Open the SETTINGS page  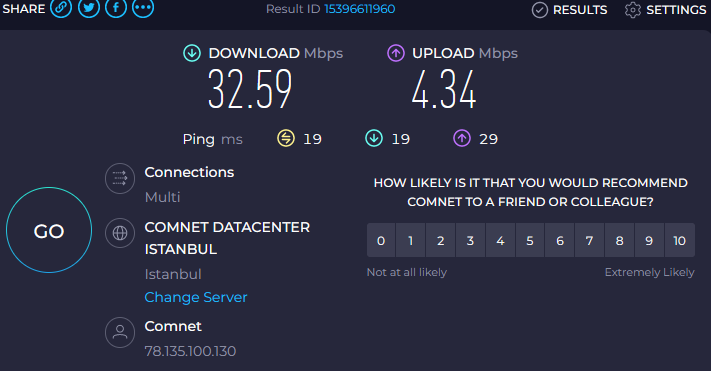665,10
